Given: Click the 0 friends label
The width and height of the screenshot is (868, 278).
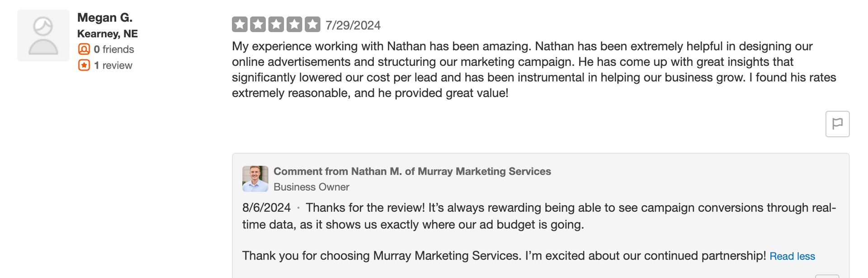Looking at the screenshot, I should pos(114,49).
